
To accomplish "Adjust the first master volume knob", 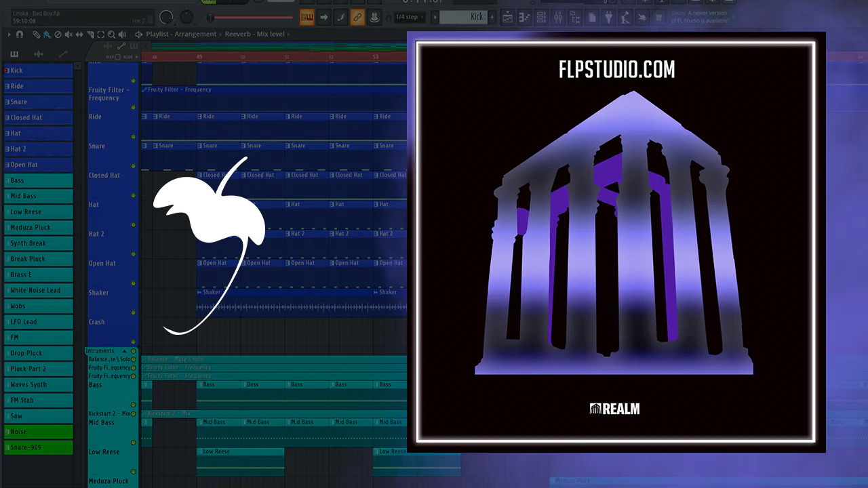I will [x=166, y=17].
